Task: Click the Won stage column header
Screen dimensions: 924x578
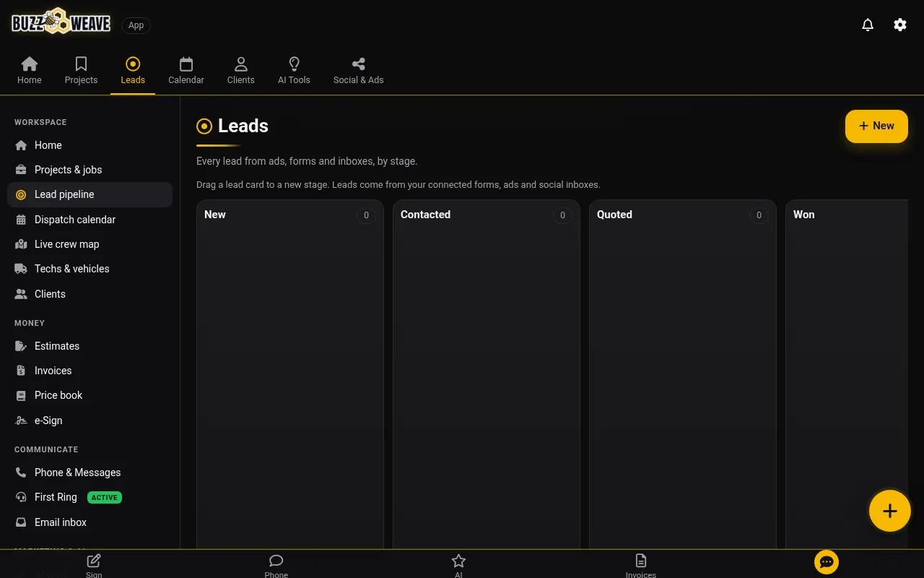Action: 803,215
